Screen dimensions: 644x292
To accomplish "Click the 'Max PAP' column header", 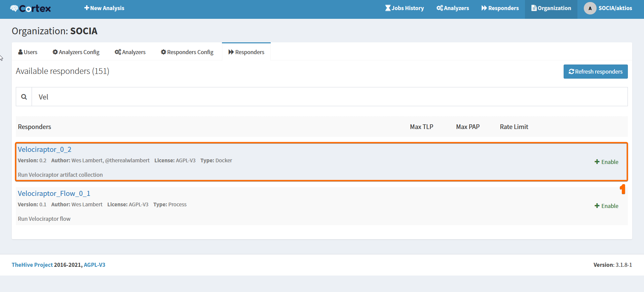I will tap(468, 127).
